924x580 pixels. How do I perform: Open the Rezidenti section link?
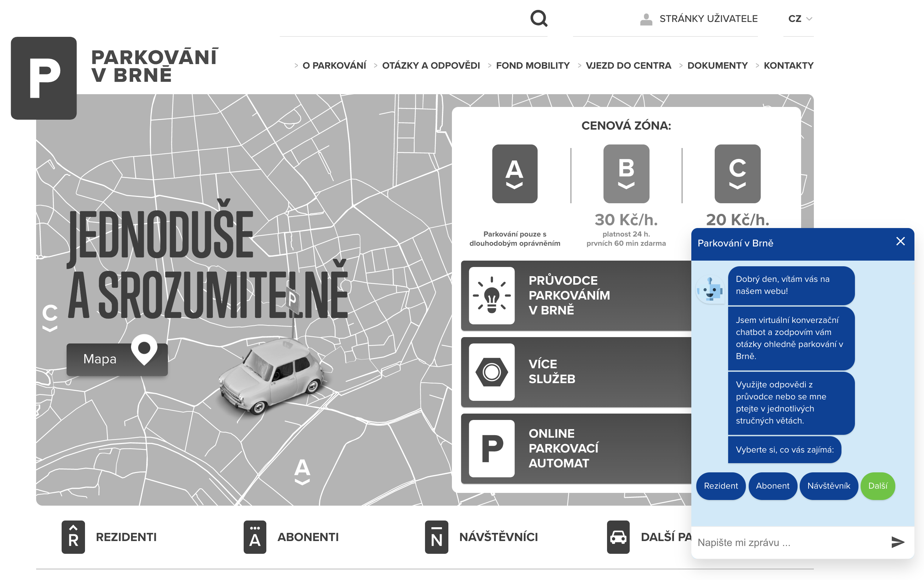click(126, 537)
